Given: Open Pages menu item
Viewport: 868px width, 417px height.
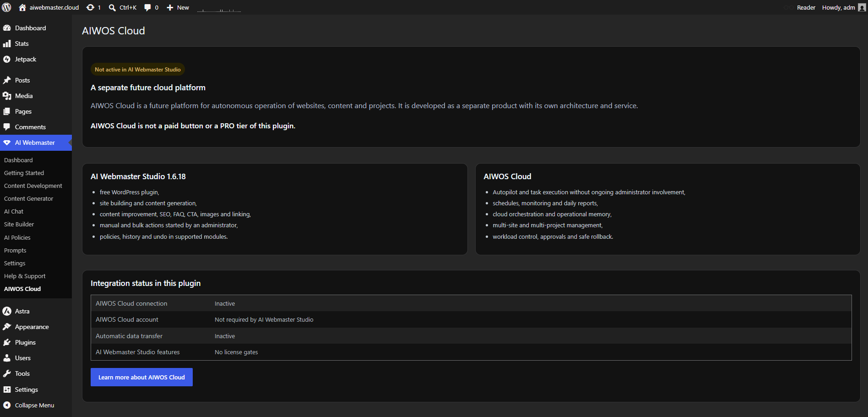Looking at the screenshot, I should point(23,111).
